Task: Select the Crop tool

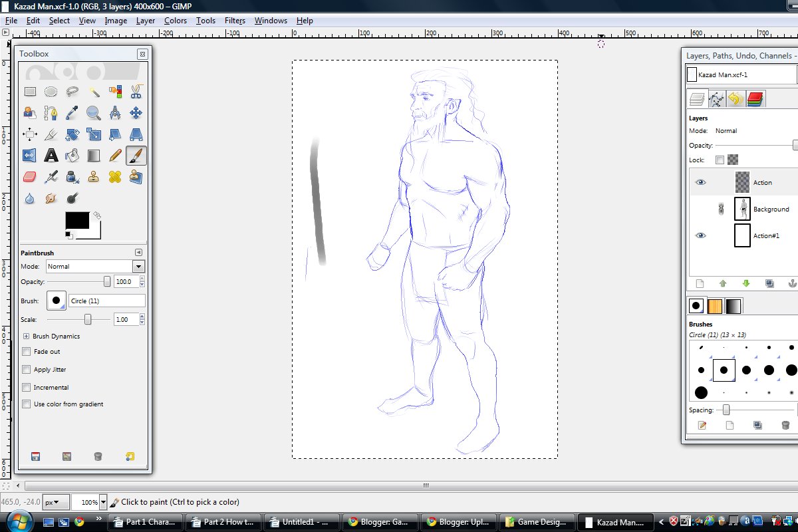Action: (51, 134)
